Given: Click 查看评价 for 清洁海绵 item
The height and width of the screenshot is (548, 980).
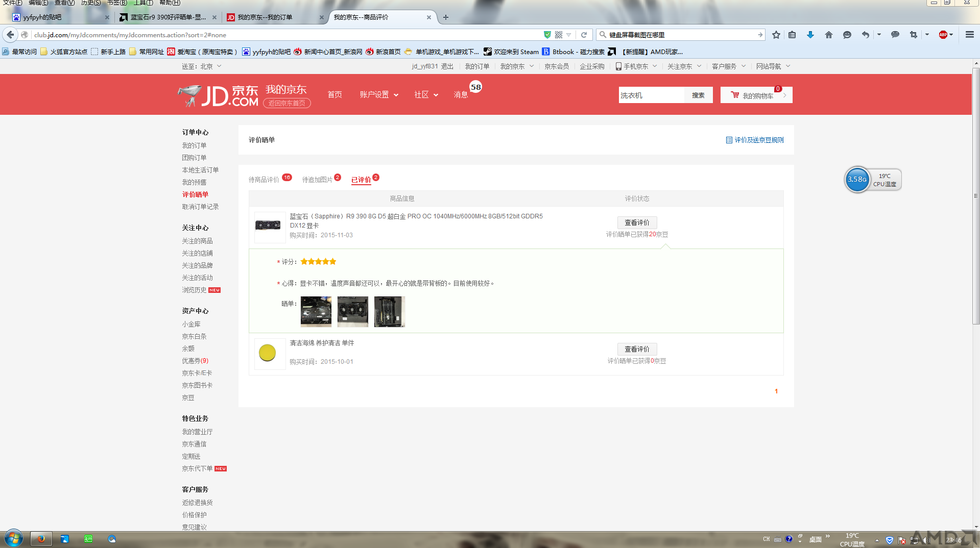Looking at the screenshot, I should 637,349.
